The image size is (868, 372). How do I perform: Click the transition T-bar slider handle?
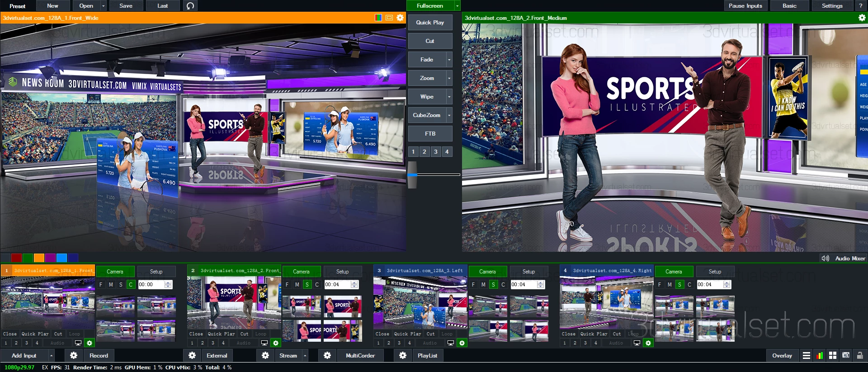pyautogui.click(x=412, y=174)
